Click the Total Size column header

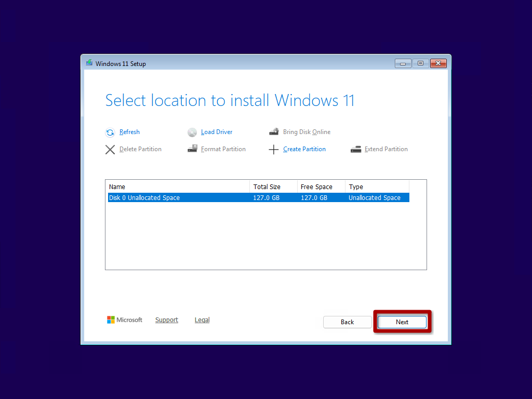point(273,187)
